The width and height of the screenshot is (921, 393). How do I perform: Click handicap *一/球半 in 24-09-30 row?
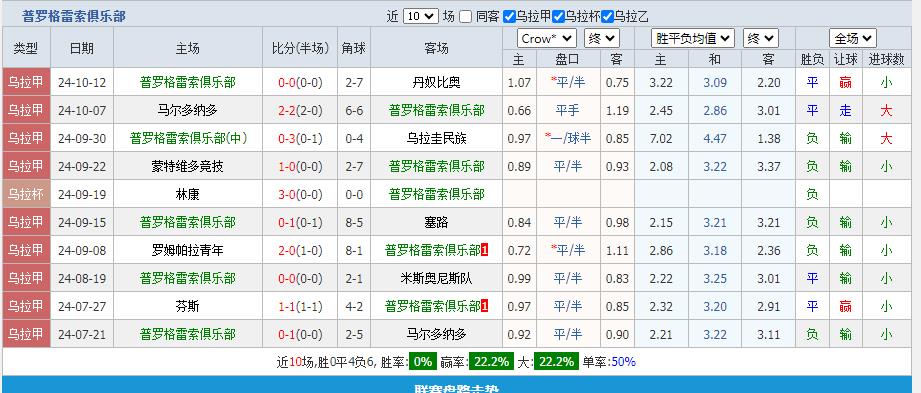pos(567,138)
